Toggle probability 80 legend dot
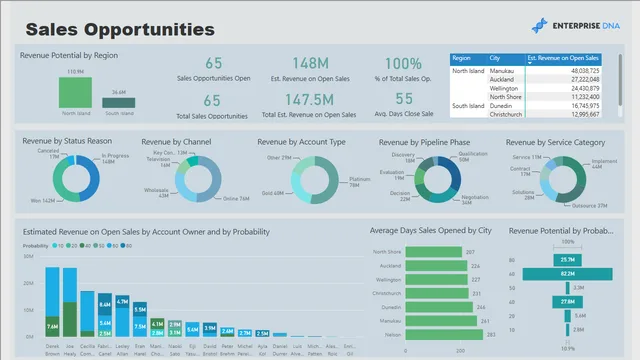640x360 pixels. [x=123, y=246]
